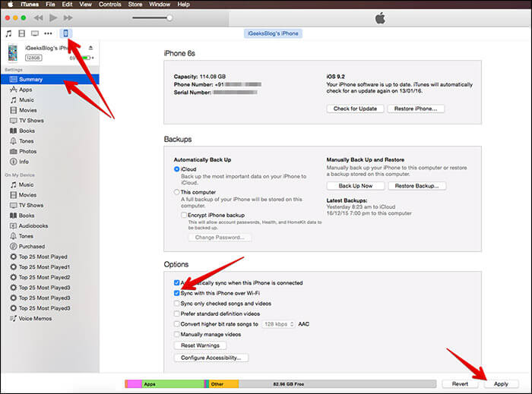Open the iTunes menu

point(30,5)
